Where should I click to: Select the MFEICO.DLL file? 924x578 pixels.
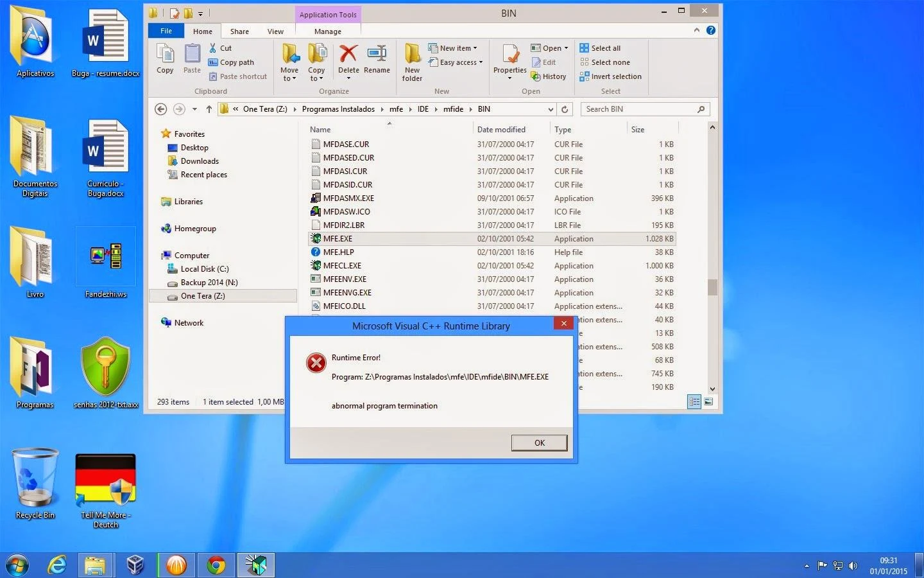[x=492, y=306]
